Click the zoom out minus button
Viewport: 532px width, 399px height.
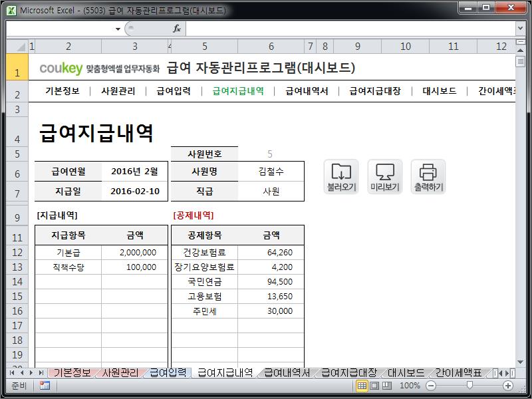431,386
